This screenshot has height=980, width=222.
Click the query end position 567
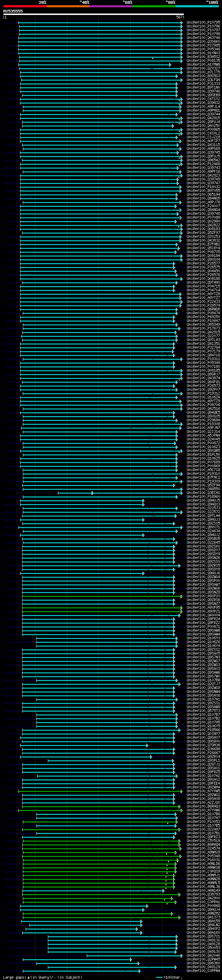[179, 17]
